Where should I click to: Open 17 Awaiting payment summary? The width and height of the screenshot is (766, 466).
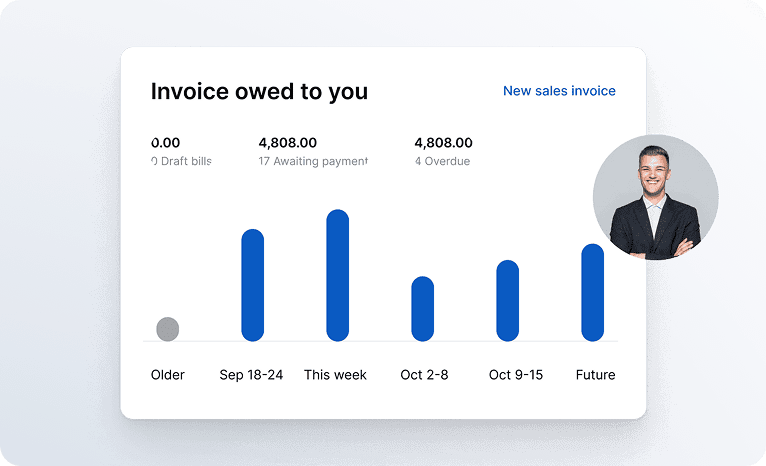[313, 151]
